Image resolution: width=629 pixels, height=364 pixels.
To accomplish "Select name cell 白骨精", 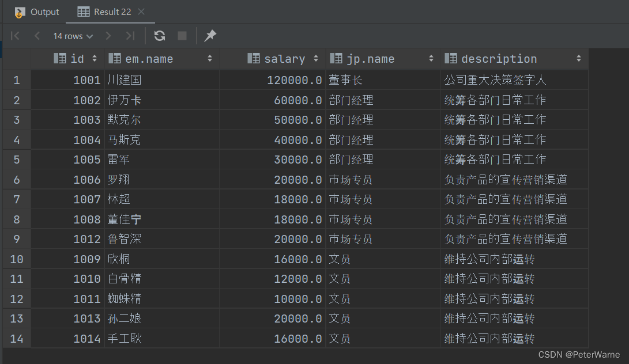I will pyautogui.click(x=161, y=279).
